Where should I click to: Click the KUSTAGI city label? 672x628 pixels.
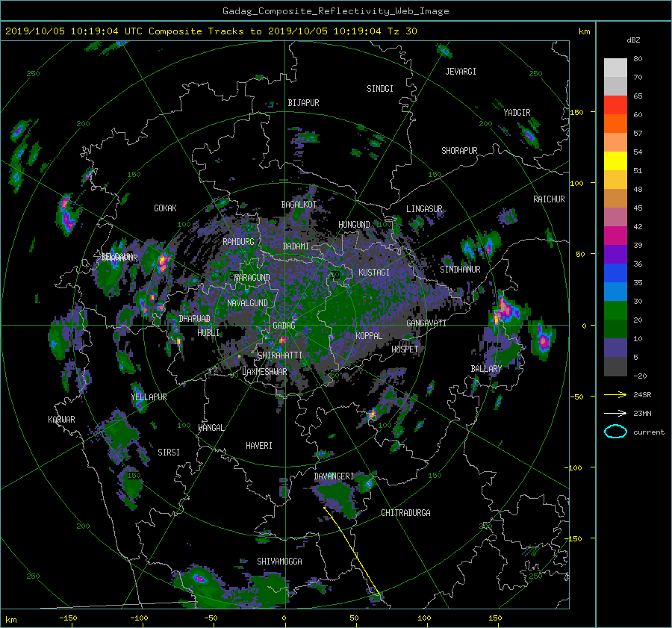(374, 273)
